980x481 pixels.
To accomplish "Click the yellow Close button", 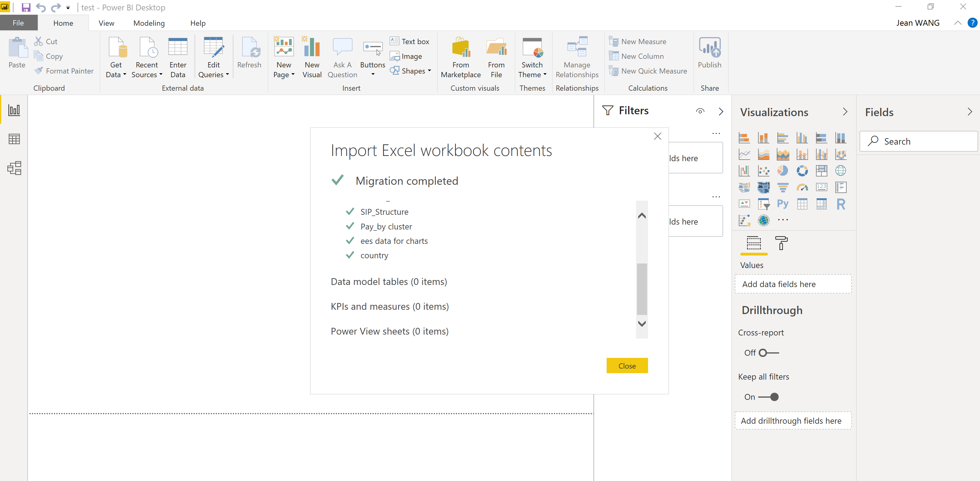I will [627, 366].
